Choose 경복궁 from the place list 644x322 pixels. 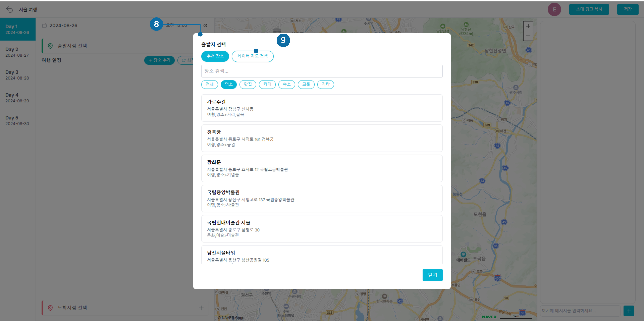[x=322, y=138]
